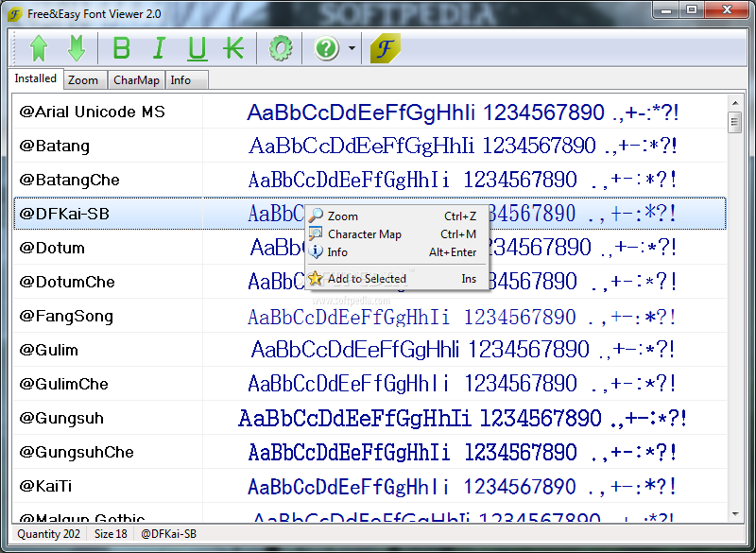The width and height of the screenshot is (756, 553).
Task: Select the @GungsuhChe font row
Action: tap(369, 452)
